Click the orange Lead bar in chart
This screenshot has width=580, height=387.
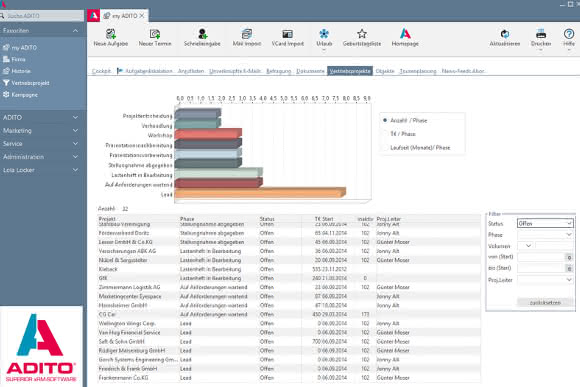click(260, 192)
